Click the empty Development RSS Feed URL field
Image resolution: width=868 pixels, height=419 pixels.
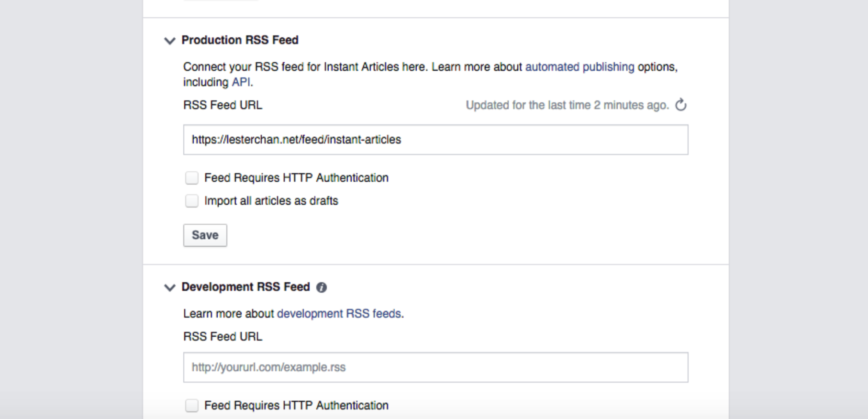[435, 367]
